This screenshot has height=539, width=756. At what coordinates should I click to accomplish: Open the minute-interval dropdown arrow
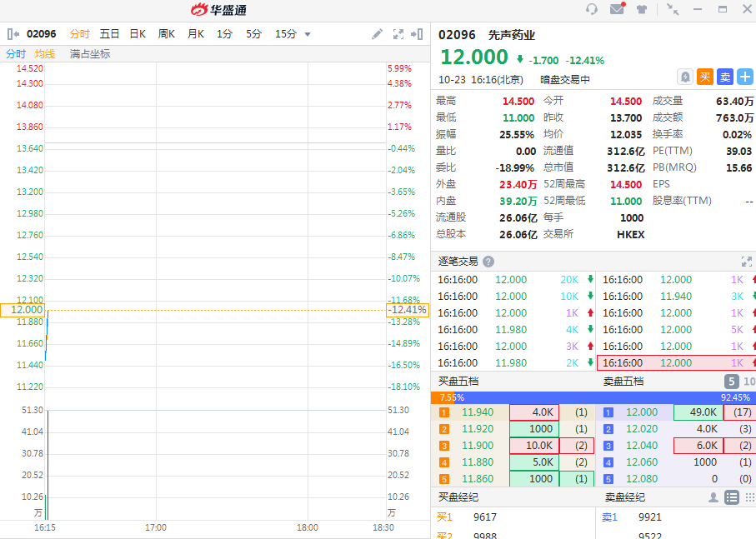tap(308, 34)
